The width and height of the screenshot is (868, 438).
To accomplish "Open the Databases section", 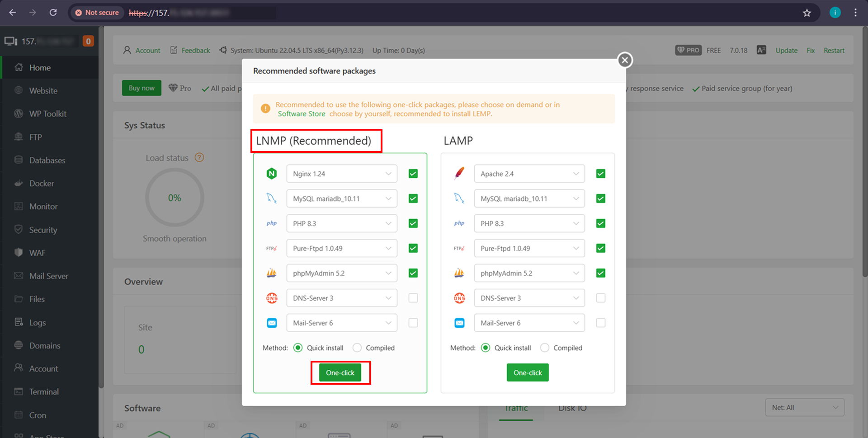I will point(47,160).
